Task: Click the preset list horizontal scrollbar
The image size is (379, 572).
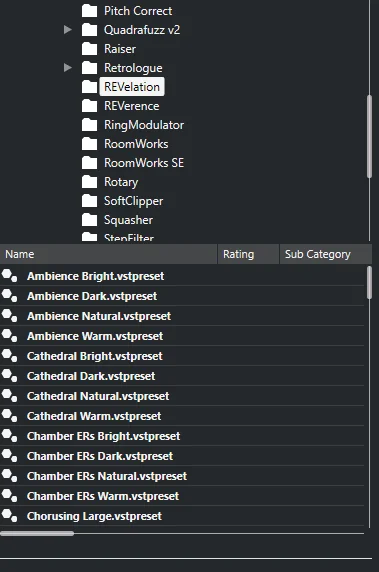Action: (37, 533)
